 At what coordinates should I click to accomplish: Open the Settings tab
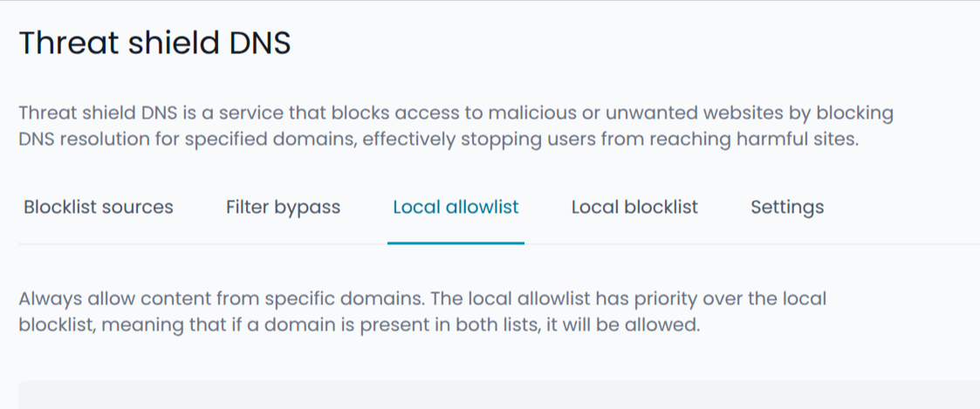tap(787, 208)
